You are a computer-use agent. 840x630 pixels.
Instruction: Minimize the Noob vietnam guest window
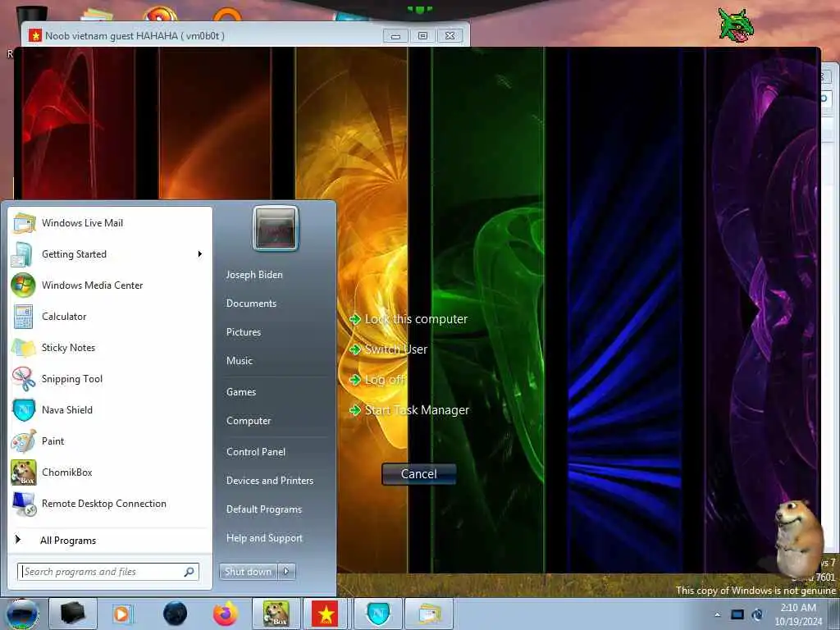pos(396,36)
